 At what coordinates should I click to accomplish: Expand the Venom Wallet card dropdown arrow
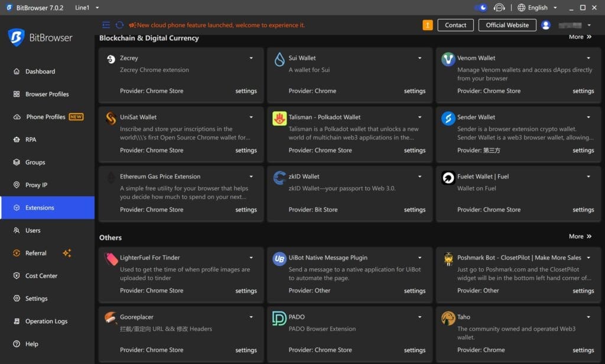click(x=588, y=58)
